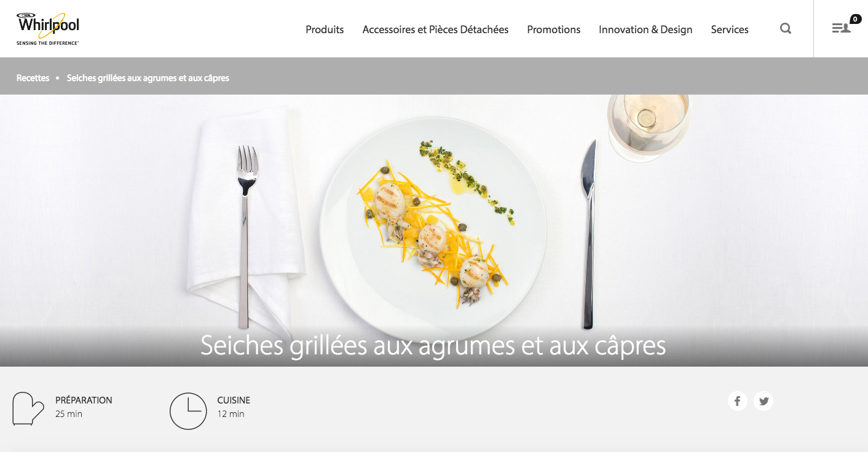The height and width of the screenshot is (452, 868).
Task: Open the Services menu
Action: [x=730, y=29]
